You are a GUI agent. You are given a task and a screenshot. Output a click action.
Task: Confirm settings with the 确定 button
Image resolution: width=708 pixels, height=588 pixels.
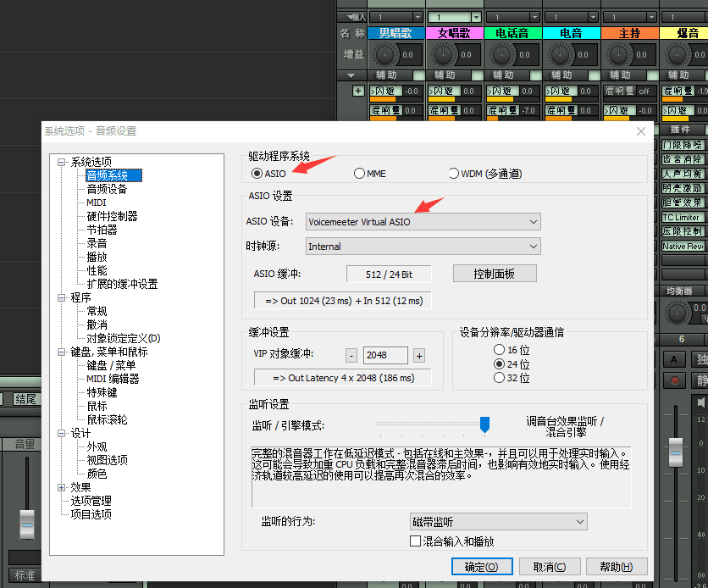(481, 567)
